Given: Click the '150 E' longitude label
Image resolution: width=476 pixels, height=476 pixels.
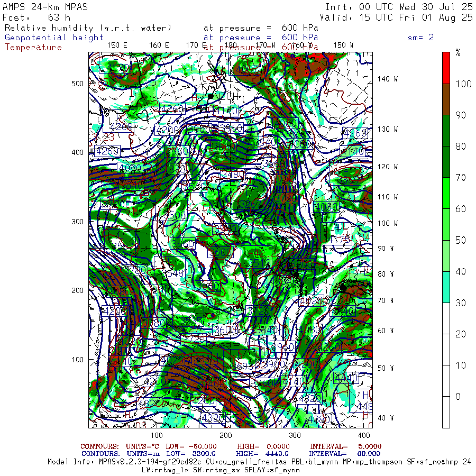Looking at the screenshot, I should click(x=117, y=45).
